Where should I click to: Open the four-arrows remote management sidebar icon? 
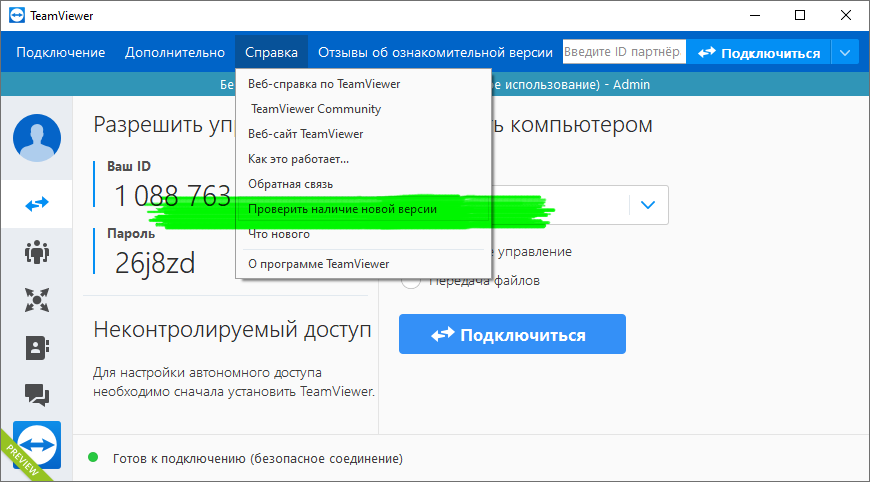coord(37,300)
